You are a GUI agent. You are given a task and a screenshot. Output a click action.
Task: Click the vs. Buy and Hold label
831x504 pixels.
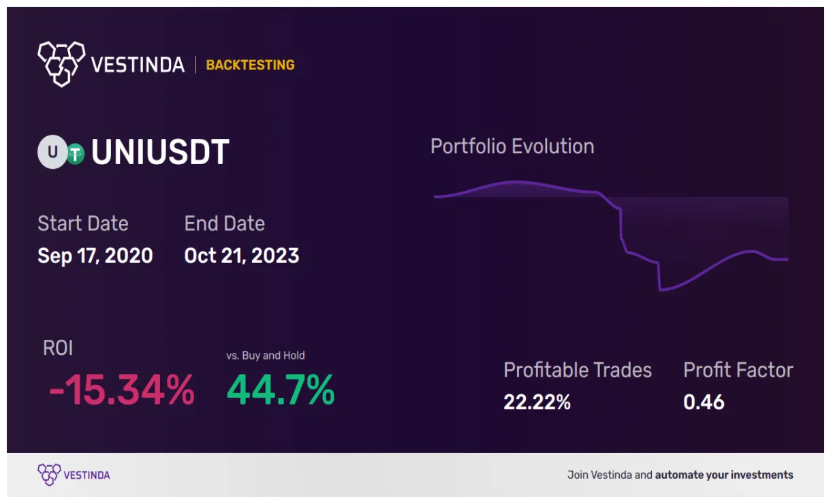(x=265, y=356)
